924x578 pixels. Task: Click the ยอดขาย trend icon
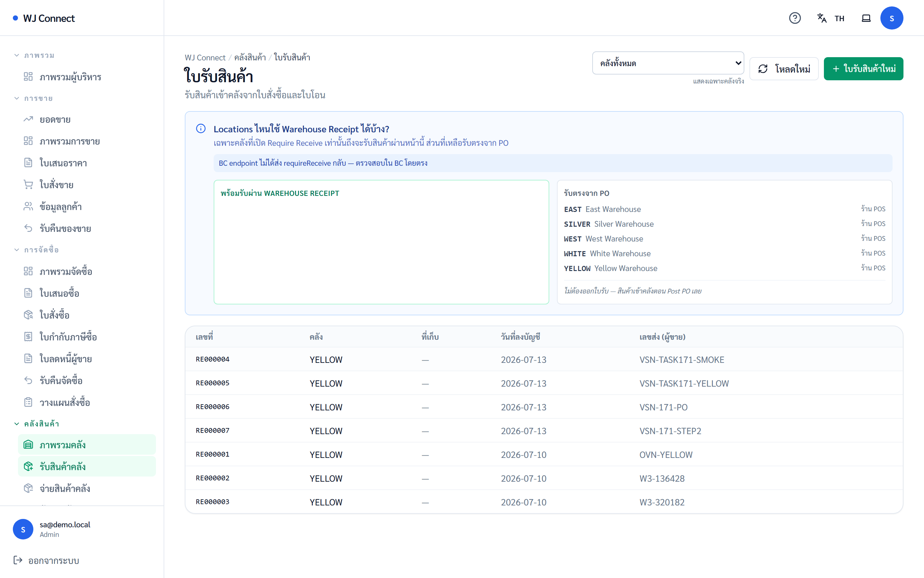coord(28,119)
